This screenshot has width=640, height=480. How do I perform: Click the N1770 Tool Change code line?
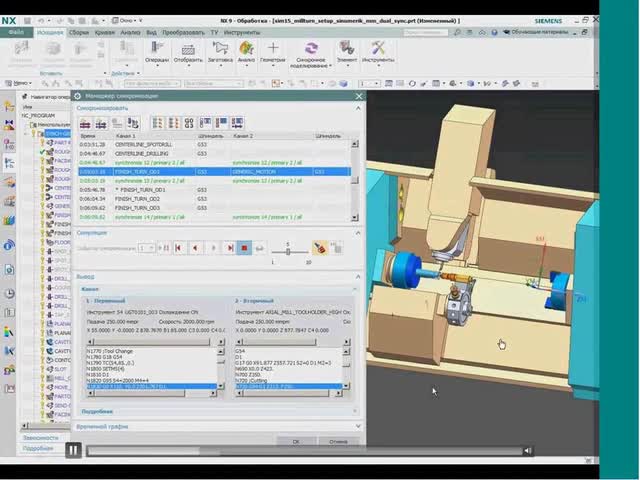coord(109,351)
